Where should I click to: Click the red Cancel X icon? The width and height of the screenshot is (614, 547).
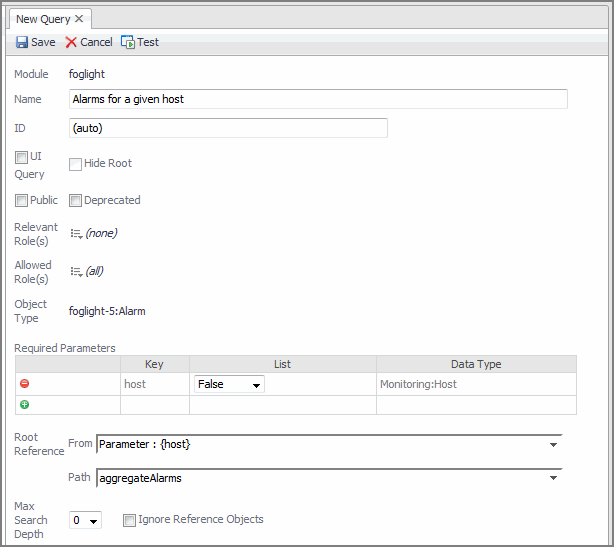click(71, 42)
